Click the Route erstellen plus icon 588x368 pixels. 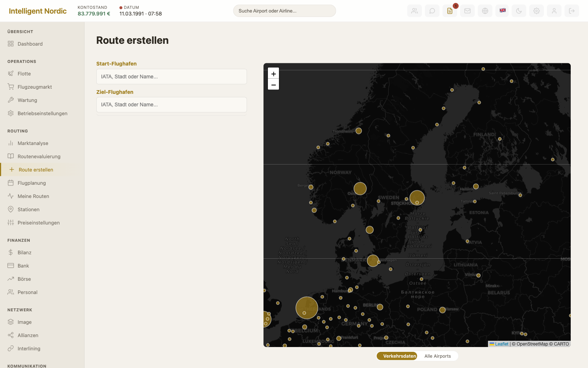12,170
